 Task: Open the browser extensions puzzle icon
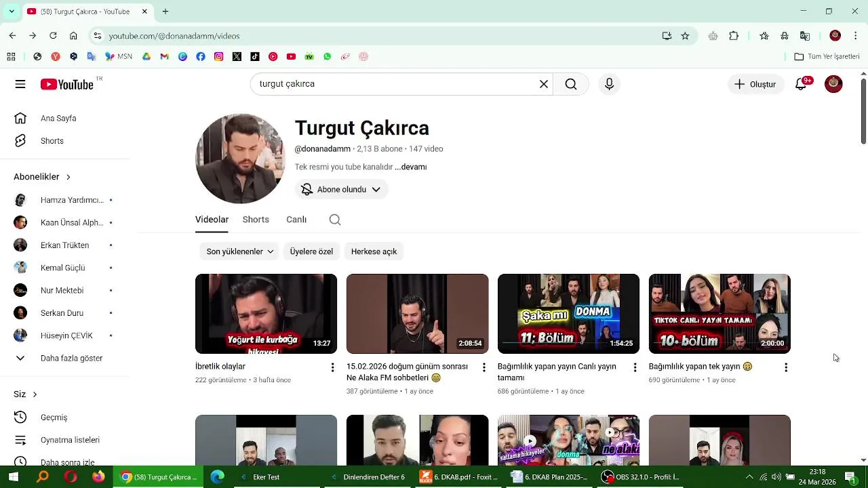(x=734, y=36)
